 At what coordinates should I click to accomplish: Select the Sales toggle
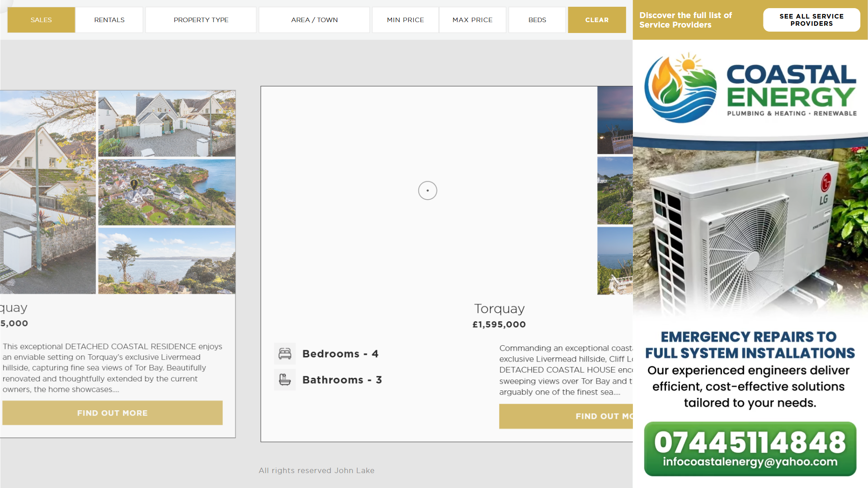click(41, 20)
